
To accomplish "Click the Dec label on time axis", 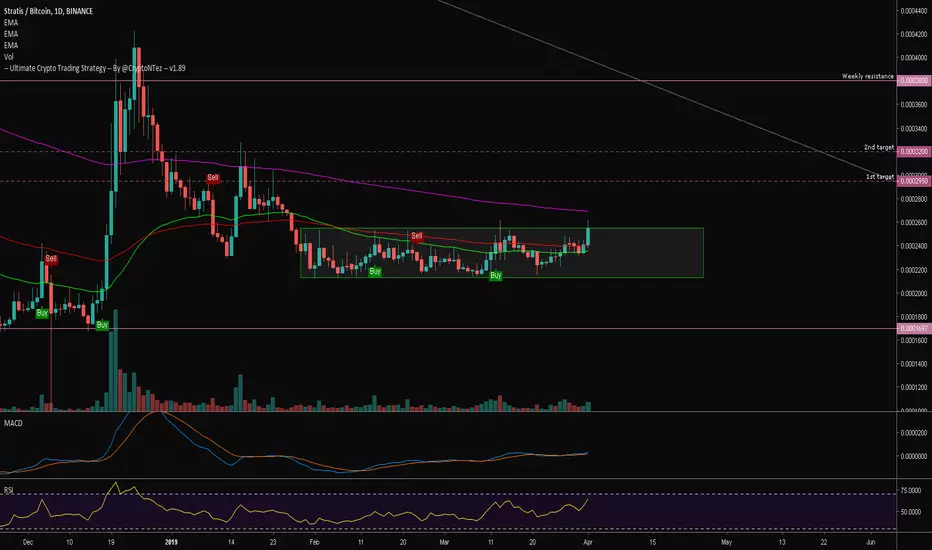I will [27, 542].
